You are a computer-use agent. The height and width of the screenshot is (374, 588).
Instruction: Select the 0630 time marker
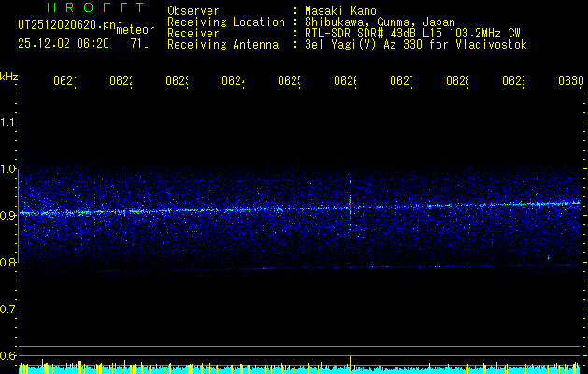tap(570, 81)
